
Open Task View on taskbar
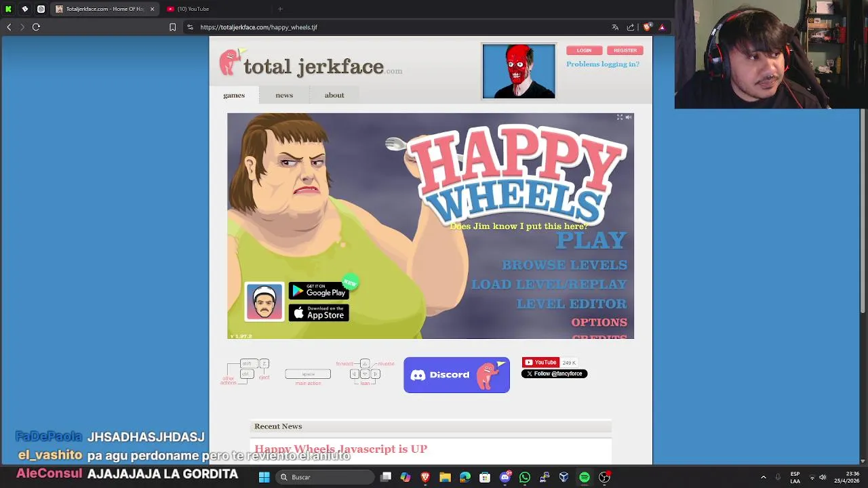coord(386,477)
